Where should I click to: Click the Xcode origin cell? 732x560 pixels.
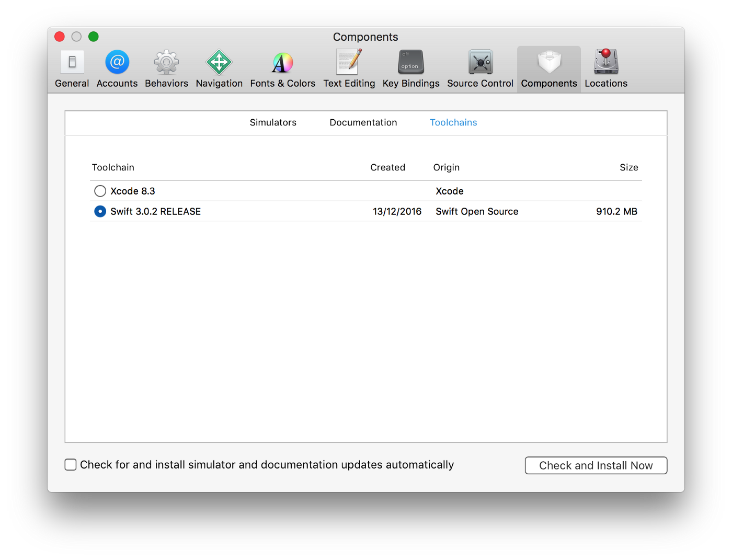450,191
